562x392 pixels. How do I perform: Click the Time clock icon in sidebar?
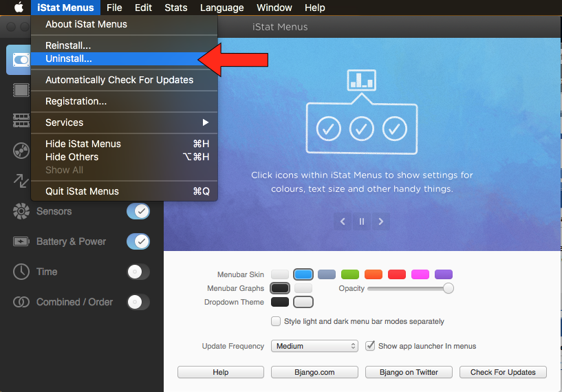pyautogui.click(x=21, y=272)
